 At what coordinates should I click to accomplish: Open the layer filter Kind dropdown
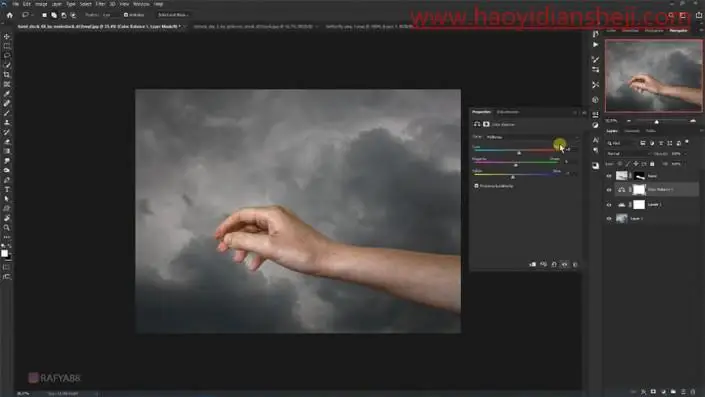click(x=620, y=143)
